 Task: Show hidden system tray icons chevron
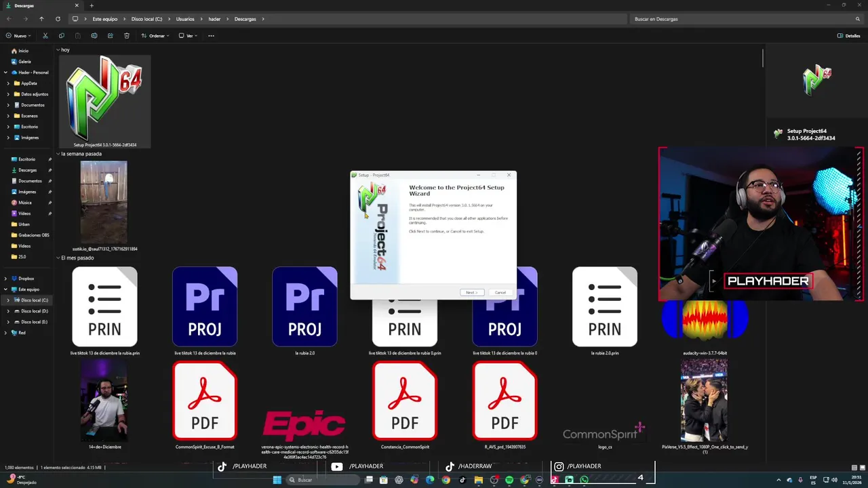(x=778, y=480)
